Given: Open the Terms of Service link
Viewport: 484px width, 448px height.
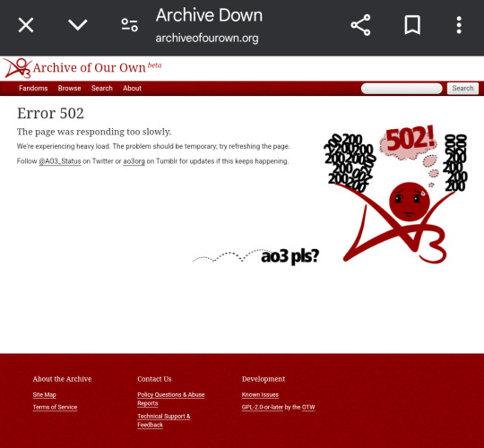Looking at the screenshot, I should coord(55,408).
